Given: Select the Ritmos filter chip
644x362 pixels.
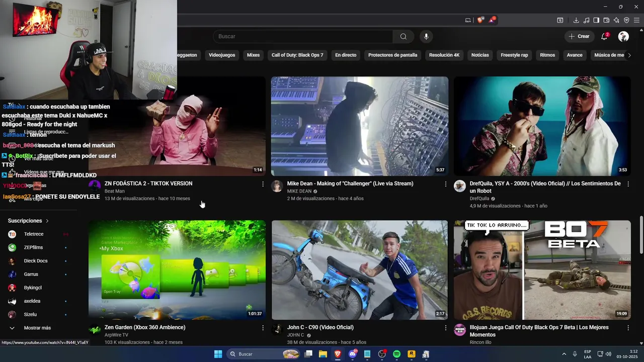Looking at the screenshot, I should [x=547, y=55].
